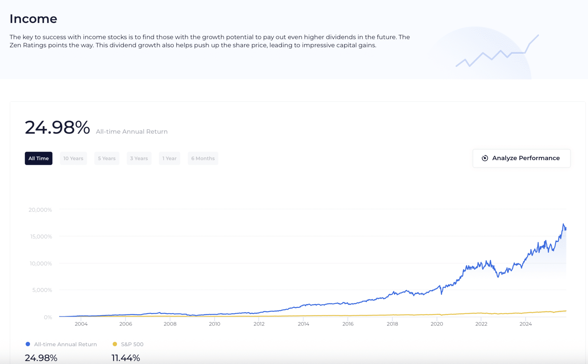This screenshot has height=364, width=588.
Task: Show the 6 Months returns
Action: (x=203, y=158)
